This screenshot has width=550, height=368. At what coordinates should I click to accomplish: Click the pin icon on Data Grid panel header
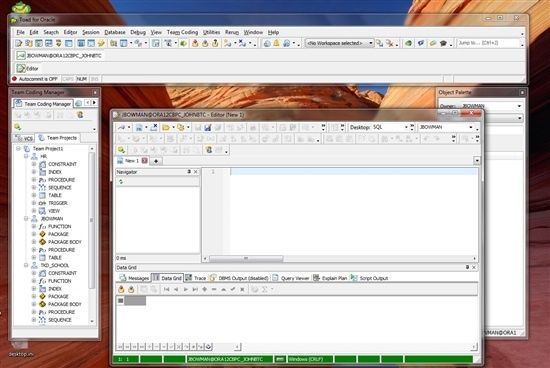click(x=467, y=267)
